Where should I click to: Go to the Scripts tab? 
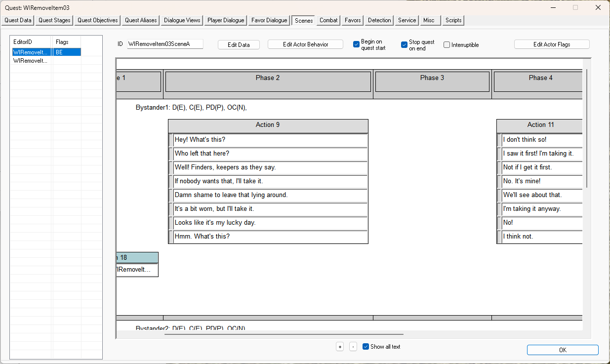click(x=453, y=20)
